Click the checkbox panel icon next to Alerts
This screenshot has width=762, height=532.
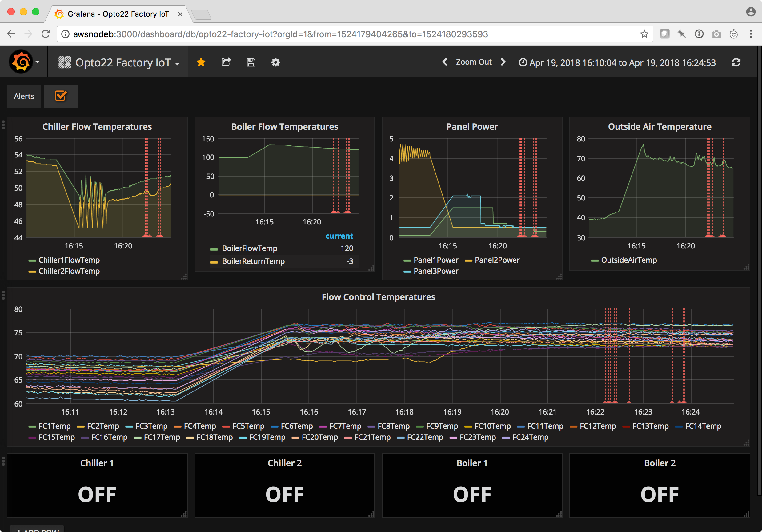tap(60, 96)
